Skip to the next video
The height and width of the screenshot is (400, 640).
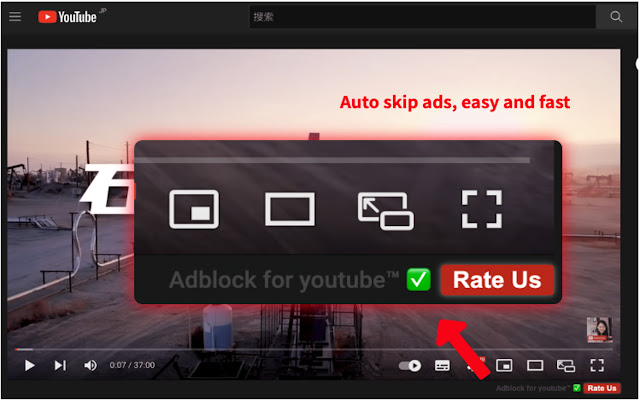pyautogui.click(x=60, y=365)
